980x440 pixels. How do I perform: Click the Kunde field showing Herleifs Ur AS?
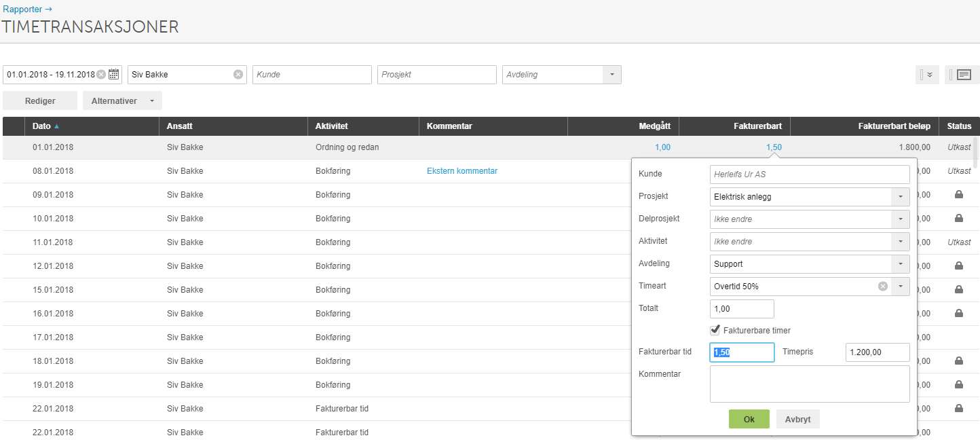810,175
